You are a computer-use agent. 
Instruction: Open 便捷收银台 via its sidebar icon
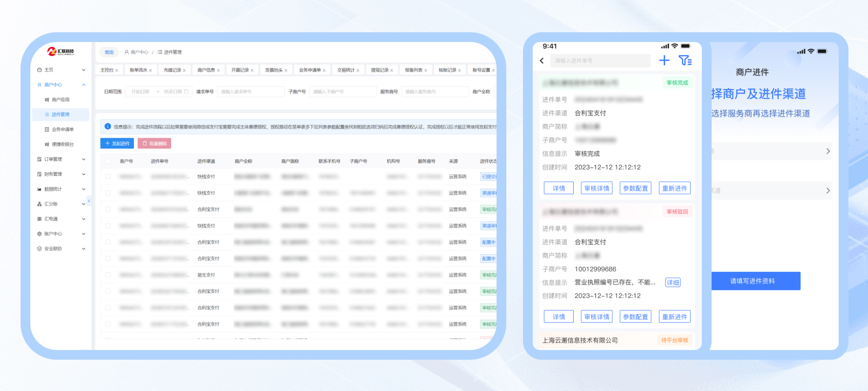tap(47, 144)
